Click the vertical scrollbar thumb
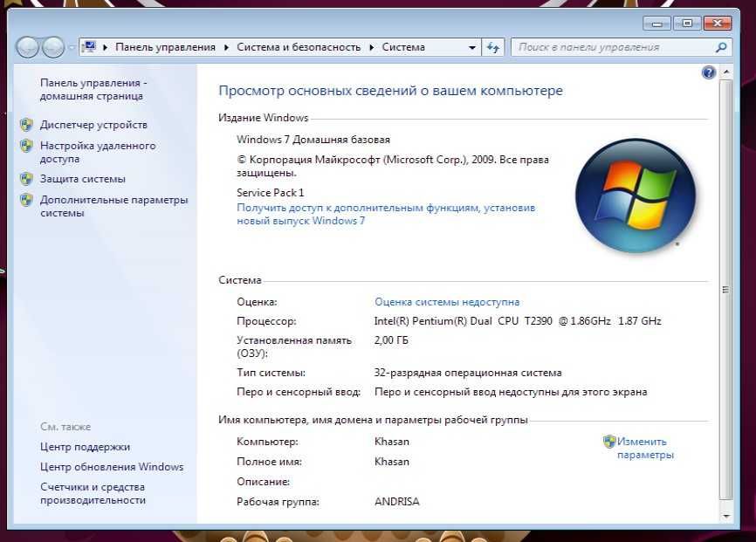Screen dimensions: 756x542 click(726, 289)
